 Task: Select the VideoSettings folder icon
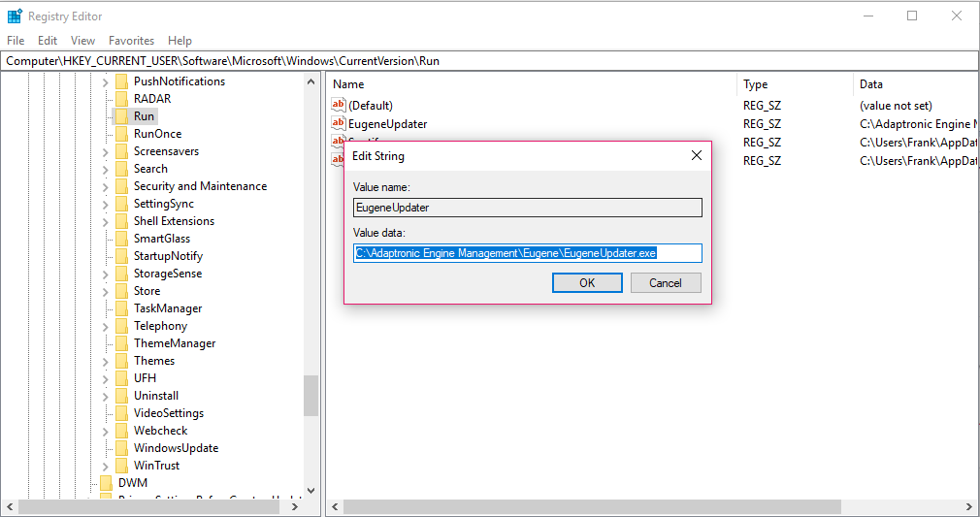pyautogui.click(x=122, y=414)
